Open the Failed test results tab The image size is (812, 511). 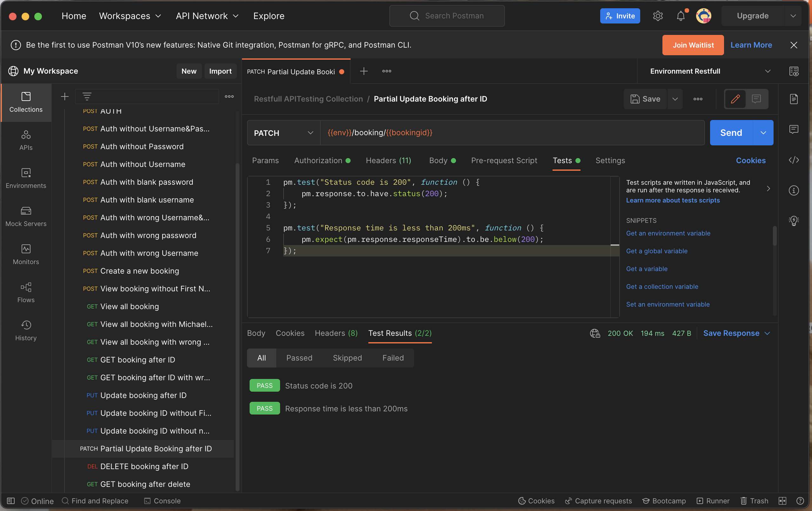pyautogui.click(x=393, y=358)
